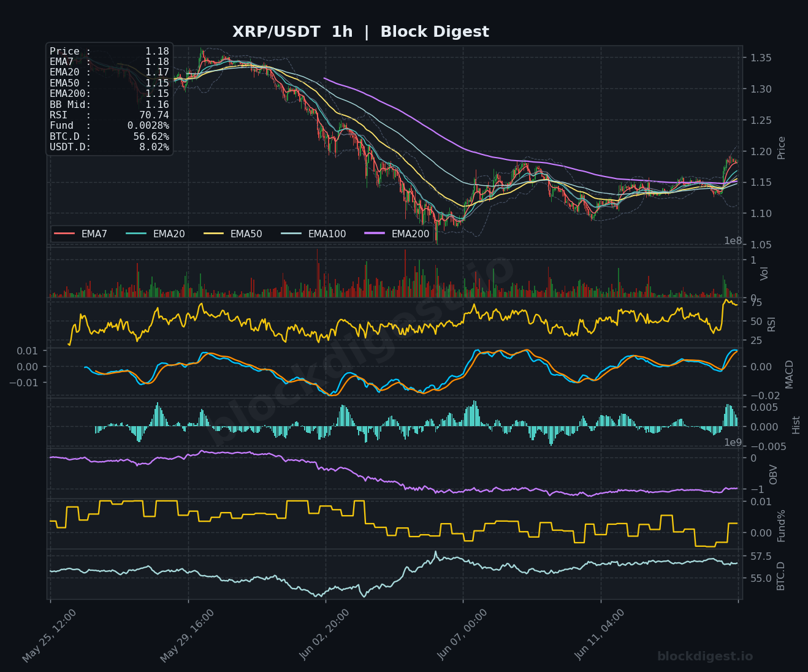This screenshot has width=808, height=672.
Task: Select the EMA50 legend entry
Action: pyautogui.click(x=232, y=234)
